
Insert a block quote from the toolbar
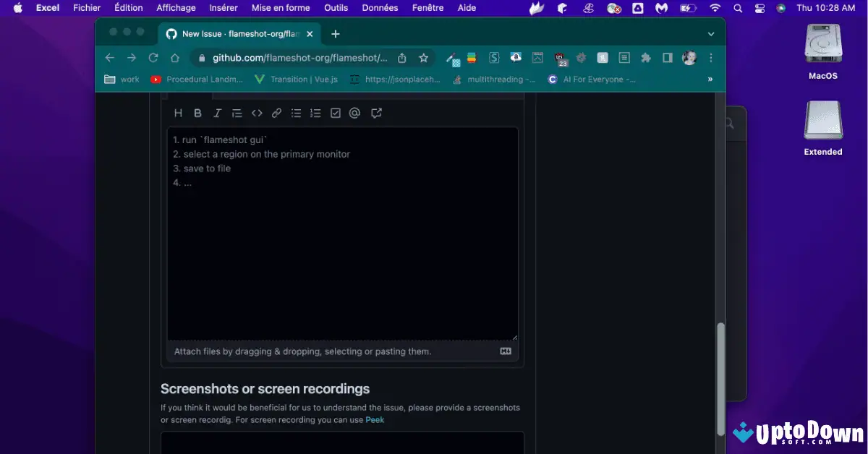coord(237,113)
